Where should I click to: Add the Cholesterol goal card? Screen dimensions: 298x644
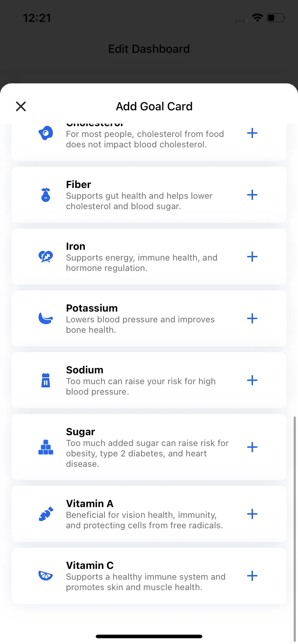pyautogui.click(x=252, y=133)
